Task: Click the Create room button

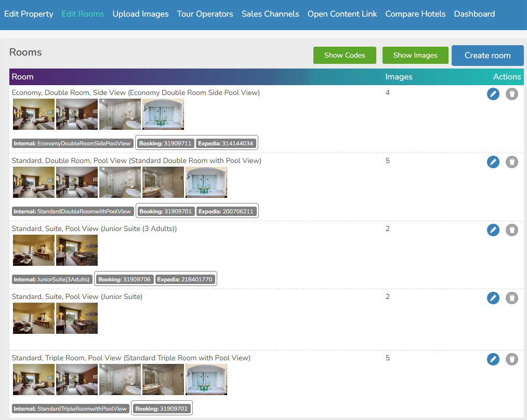Action: tap(487, 56)
